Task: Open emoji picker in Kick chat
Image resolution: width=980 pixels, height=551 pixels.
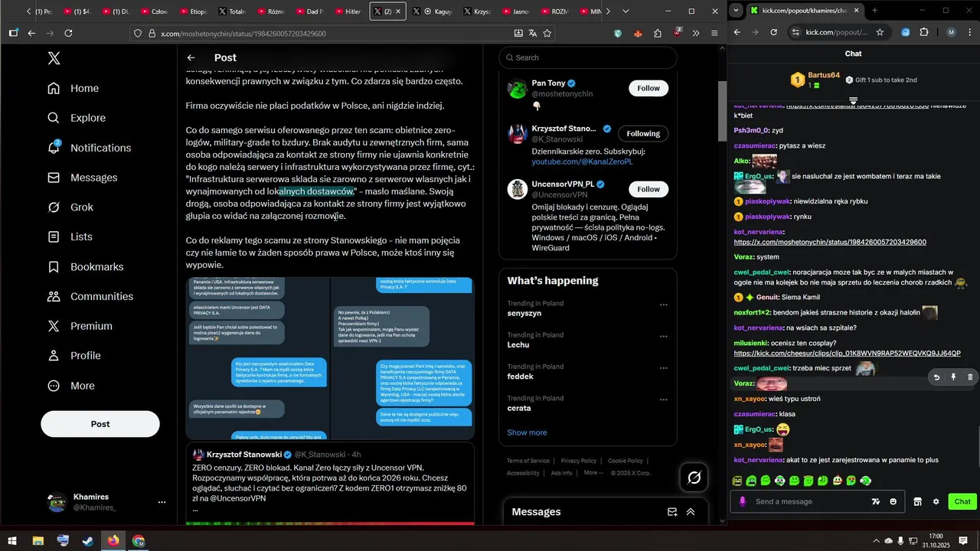Action: pyautogui.click(x=893, y=502)
